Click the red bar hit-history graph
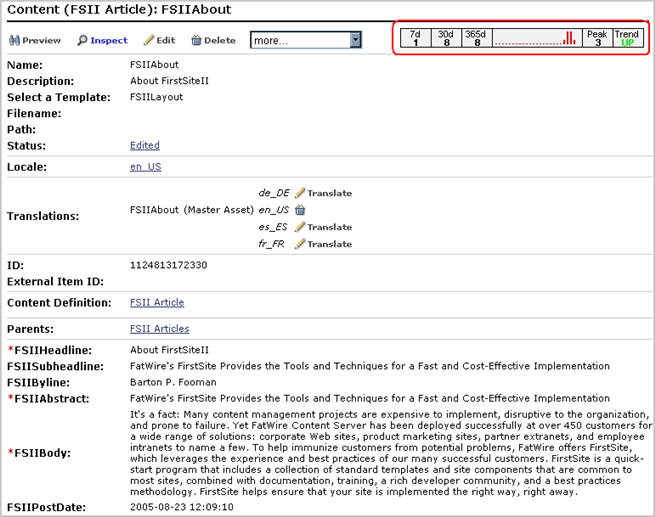This screenshot has height=517, width=655. point(537,38)
